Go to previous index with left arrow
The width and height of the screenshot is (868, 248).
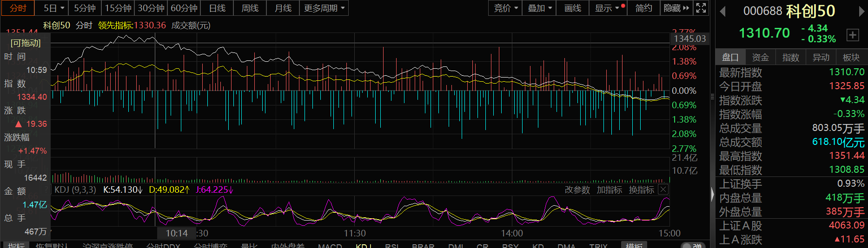coord(722,12)
